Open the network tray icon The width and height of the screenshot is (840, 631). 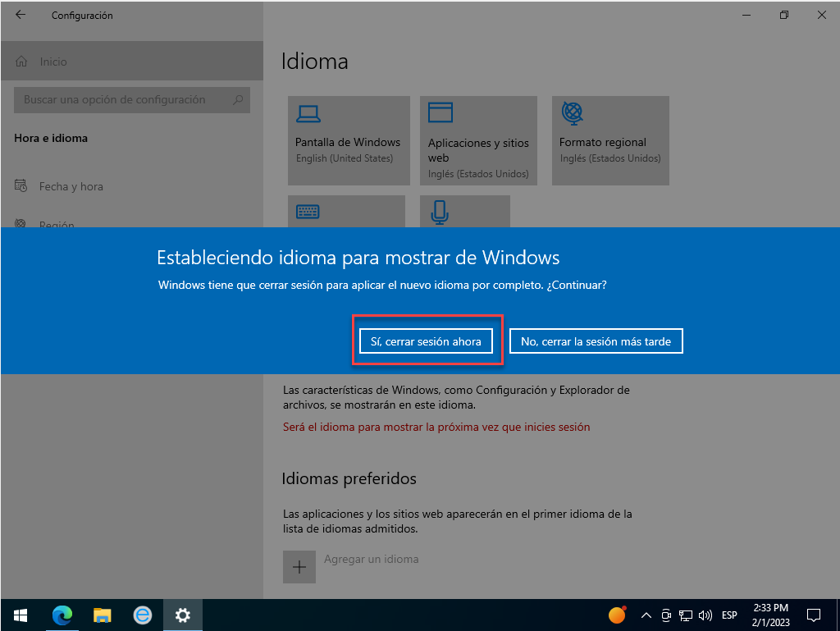[686, 615]
